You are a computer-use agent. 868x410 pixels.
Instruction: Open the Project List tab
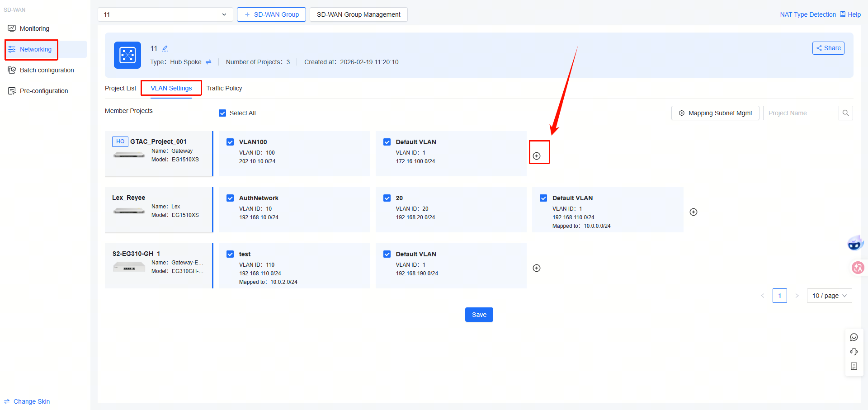(x=120, y=88)
